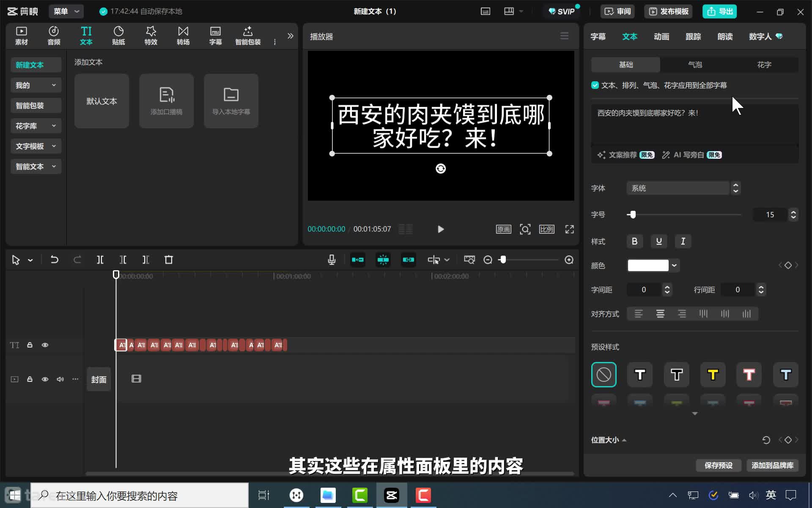Open the 转场 transitions panel

point(183,36)
